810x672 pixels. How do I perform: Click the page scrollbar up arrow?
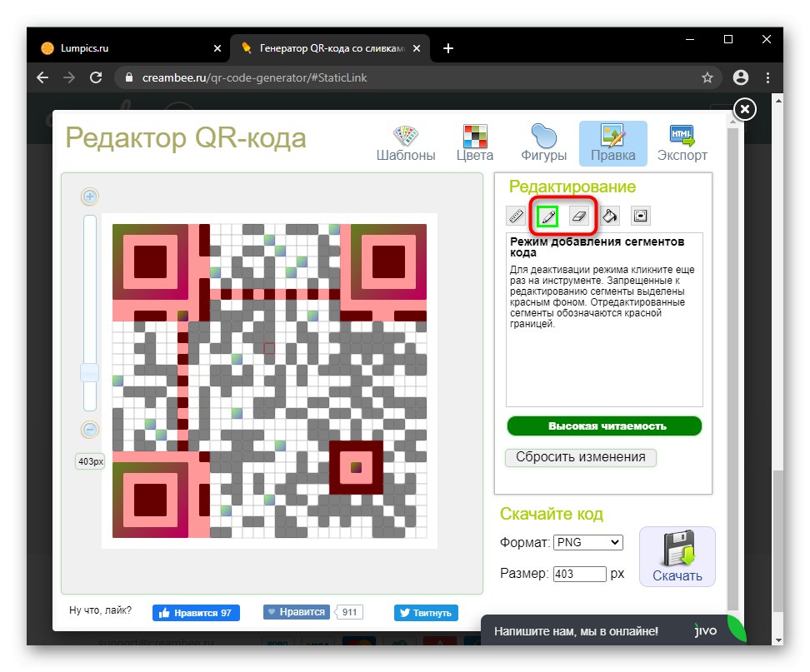click(x=778, y=101)
